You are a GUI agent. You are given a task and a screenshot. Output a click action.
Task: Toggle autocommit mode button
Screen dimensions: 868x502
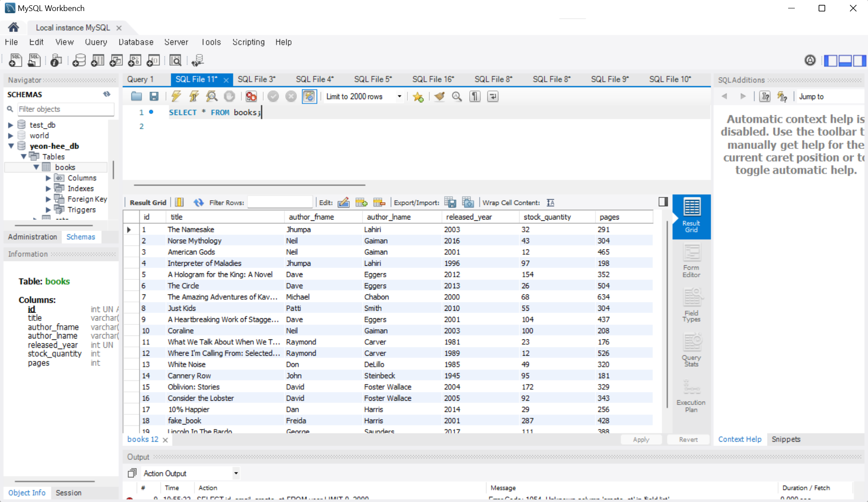click(309, 97)
